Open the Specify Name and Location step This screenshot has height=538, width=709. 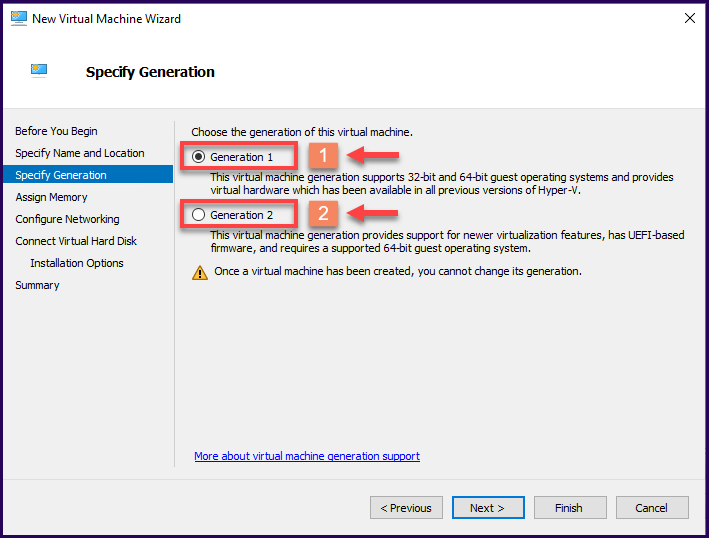click(x=80, y=153)
